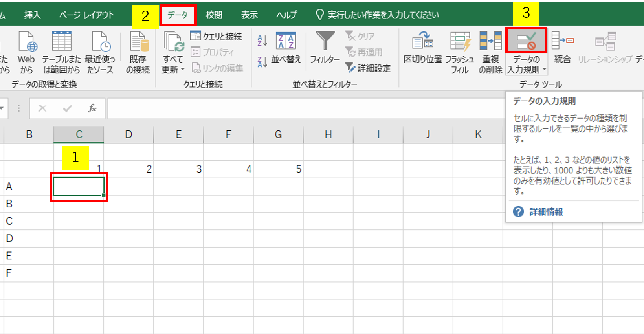Open the Name Box dropdown arrow
Viewport: 644px width, 334px height.
pyautogui.click(x=2, y=108)
